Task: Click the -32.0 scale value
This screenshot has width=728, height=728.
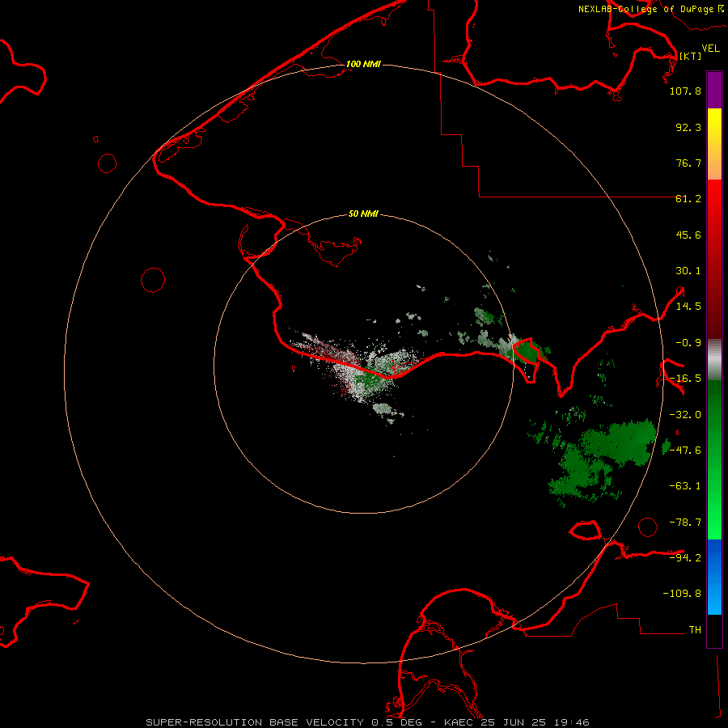Action: tap(685, 415)
